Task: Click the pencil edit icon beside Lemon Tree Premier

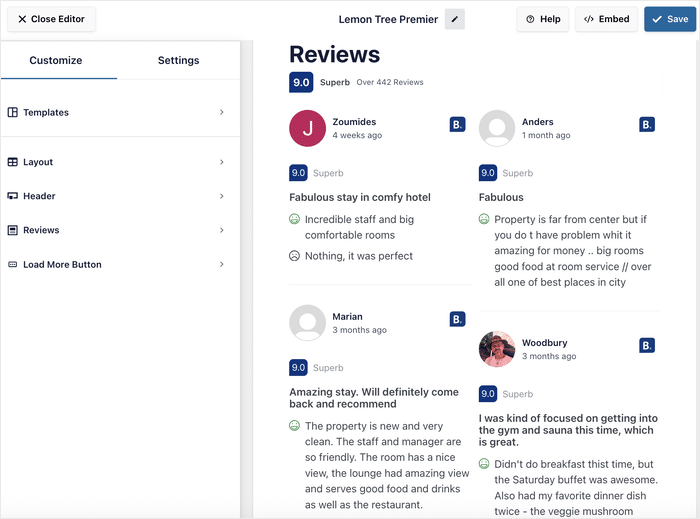Action: click(454, 19)
